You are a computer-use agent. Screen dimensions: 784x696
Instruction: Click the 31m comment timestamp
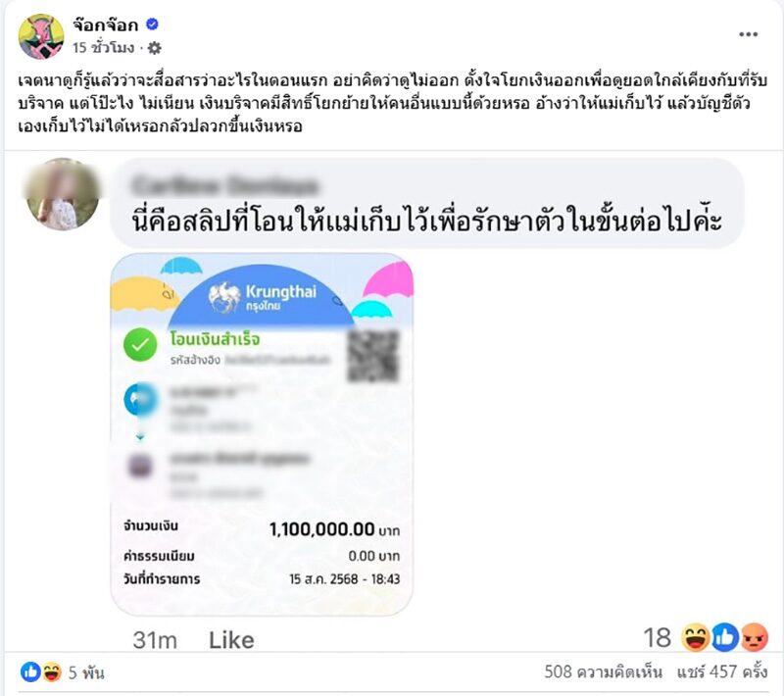155,639
